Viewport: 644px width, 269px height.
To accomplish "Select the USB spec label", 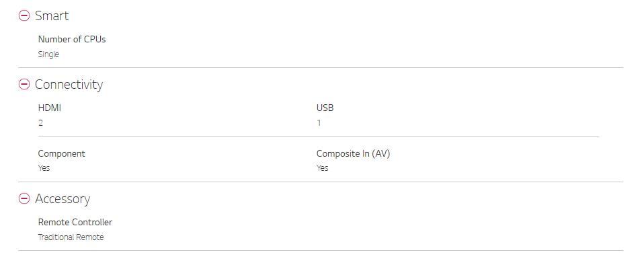I will (x=325, y=108).
